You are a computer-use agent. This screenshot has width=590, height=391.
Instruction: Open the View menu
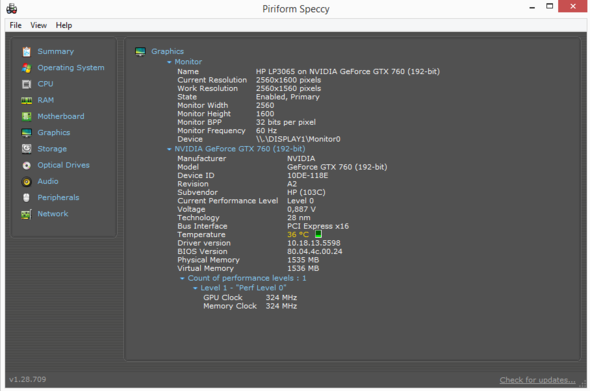coord(38,25)
